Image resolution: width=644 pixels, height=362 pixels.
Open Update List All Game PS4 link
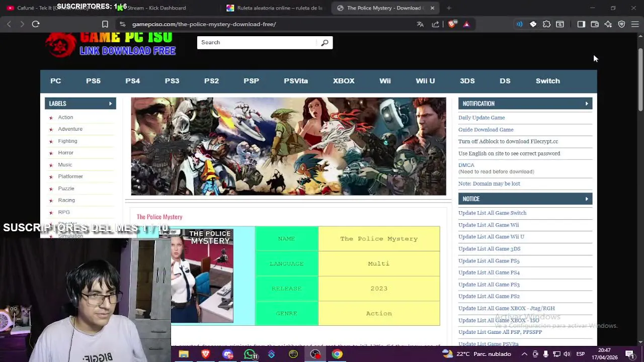pos(489,273)
